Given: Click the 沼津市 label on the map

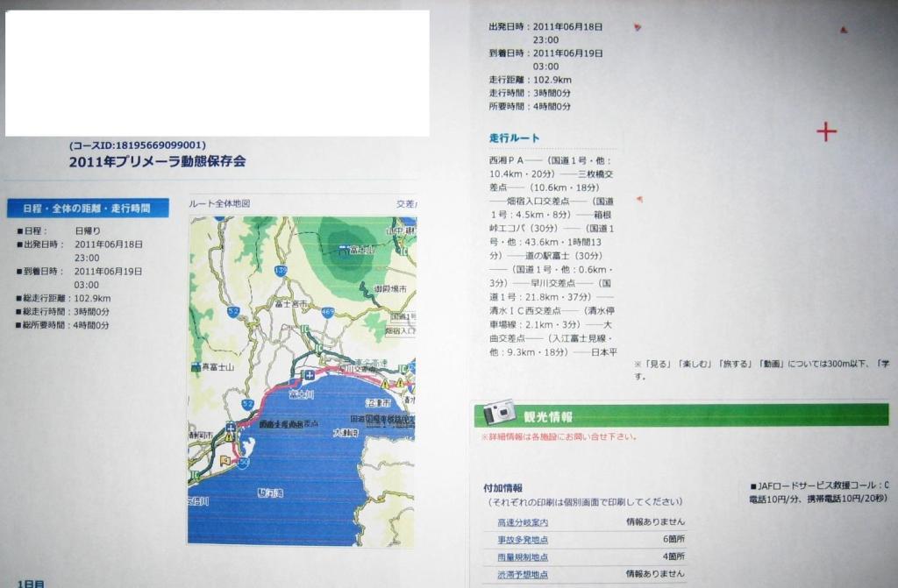Looking at the screenshot, I should (x=379, y=403).
